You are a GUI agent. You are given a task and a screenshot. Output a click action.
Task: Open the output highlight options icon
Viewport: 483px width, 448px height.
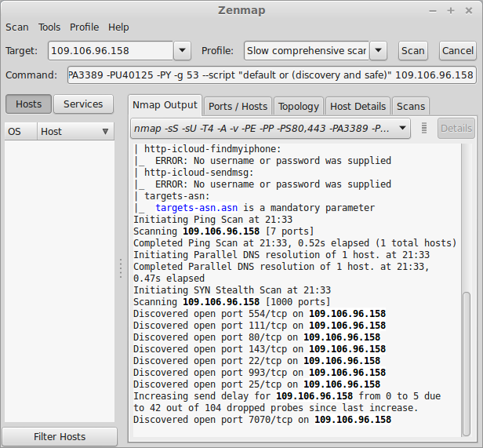[x=424, y=128]
